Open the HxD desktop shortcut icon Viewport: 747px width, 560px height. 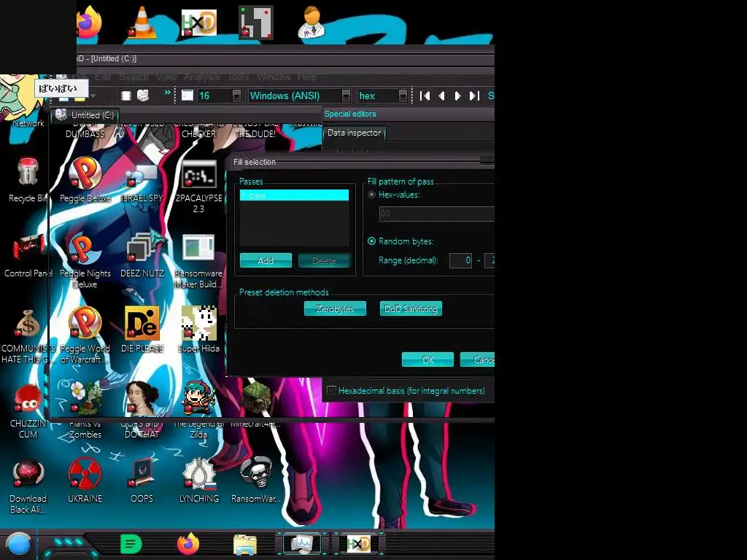pos(198,23)
